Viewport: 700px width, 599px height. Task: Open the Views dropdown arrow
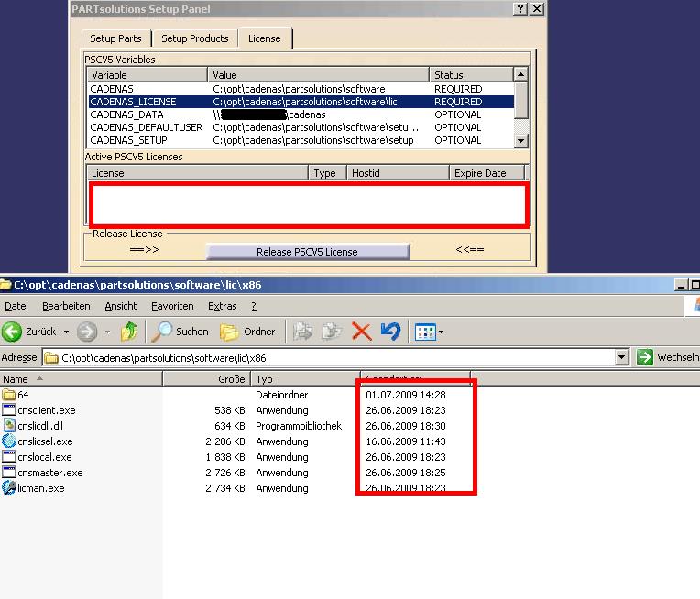(x=441, y=332)
